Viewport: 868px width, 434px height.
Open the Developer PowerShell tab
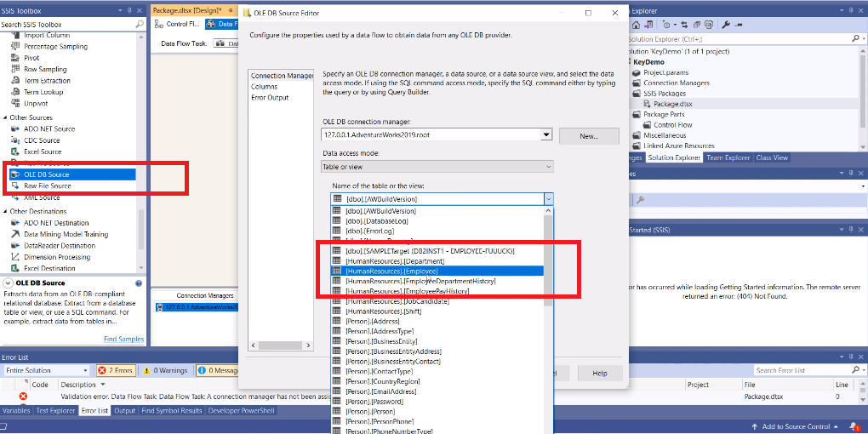pos(240,411)
